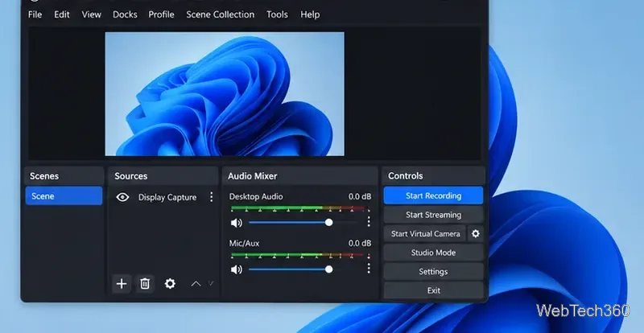
Task: Open the Tools menu
Action: coord(277,14)
